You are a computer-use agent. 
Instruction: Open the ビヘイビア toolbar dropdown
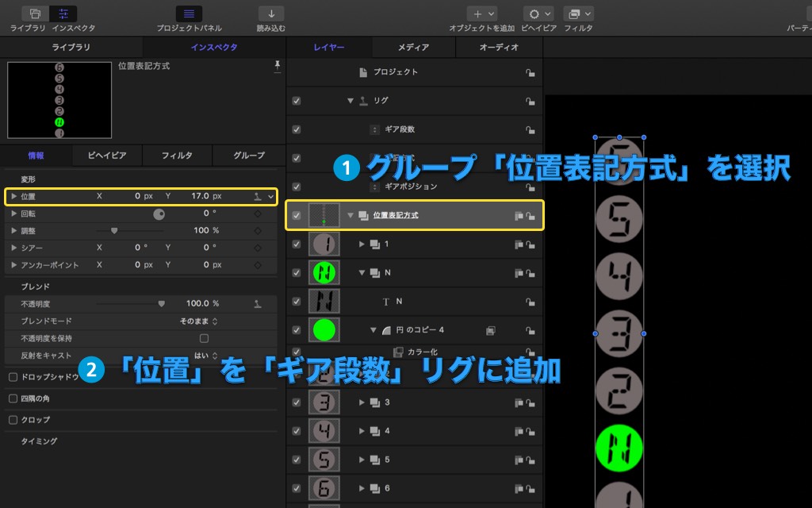coord(538,14)
